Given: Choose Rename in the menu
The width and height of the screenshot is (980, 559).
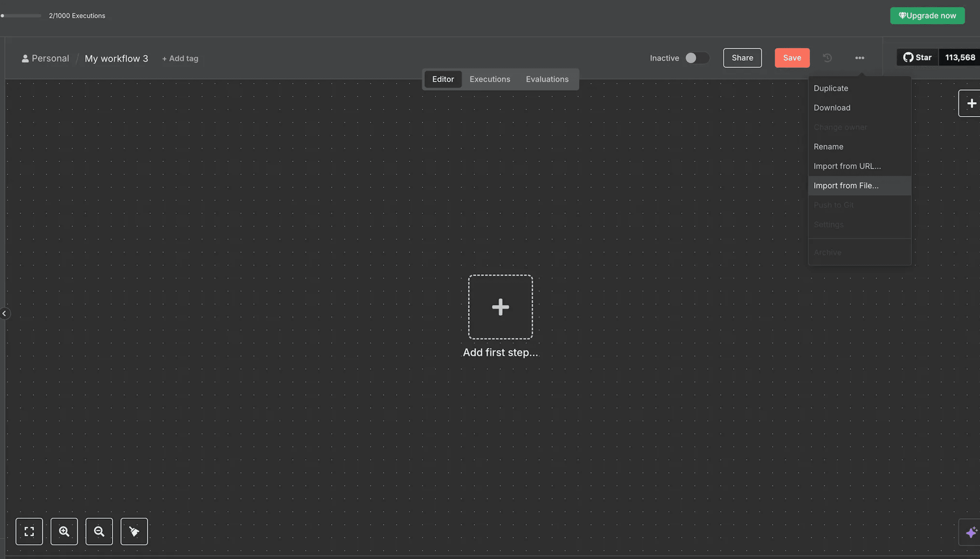Looking at the screenshot, I should point(860,147).
